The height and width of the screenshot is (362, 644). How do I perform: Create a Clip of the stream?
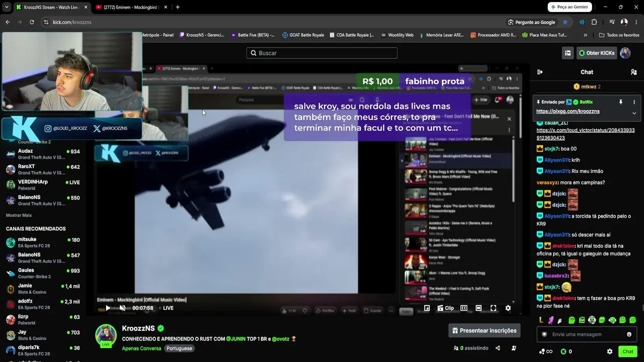tap(445, 308)
